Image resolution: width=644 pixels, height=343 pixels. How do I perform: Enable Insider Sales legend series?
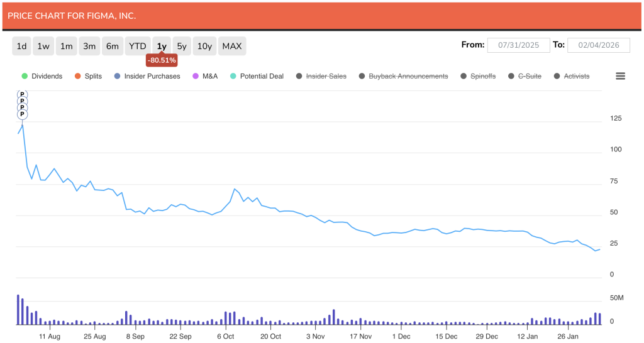pyautogui.click(x=321, y=76)
